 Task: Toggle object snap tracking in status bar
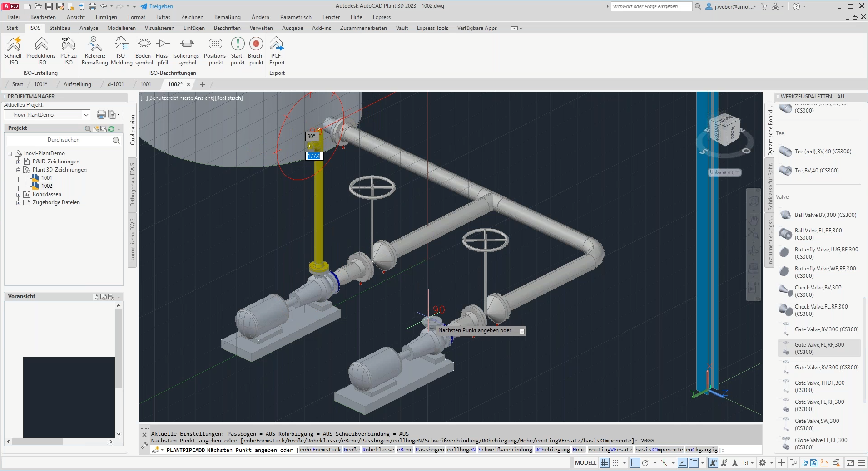tap(682, 463)
